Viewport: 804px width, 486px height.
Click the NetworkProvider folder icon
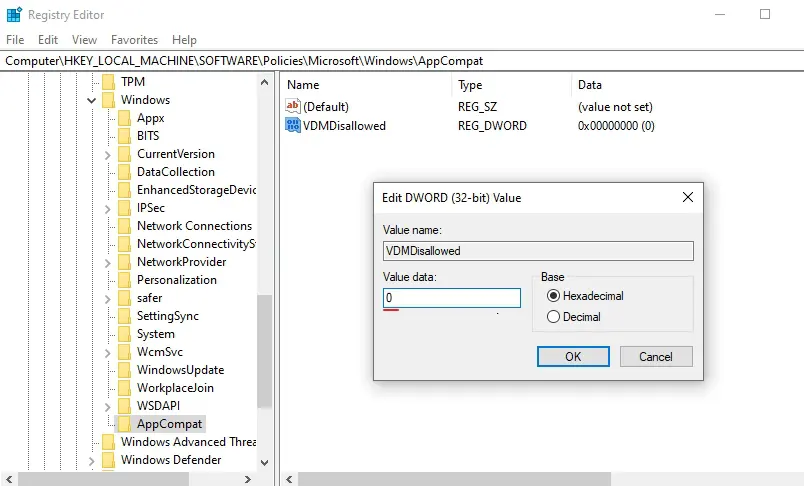pyautogui.click(x=124, y=262)
